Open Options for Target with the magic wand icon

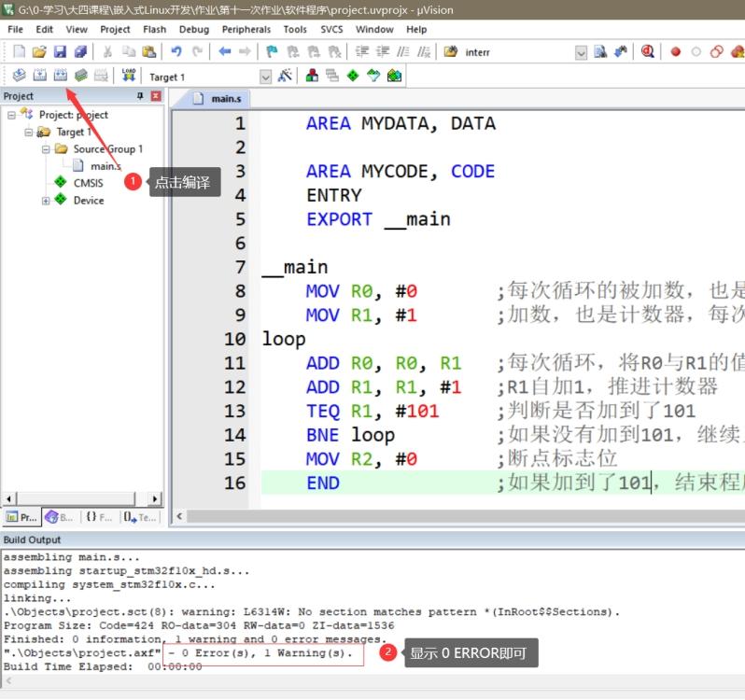pyautogui.click(x=285, y=75)
